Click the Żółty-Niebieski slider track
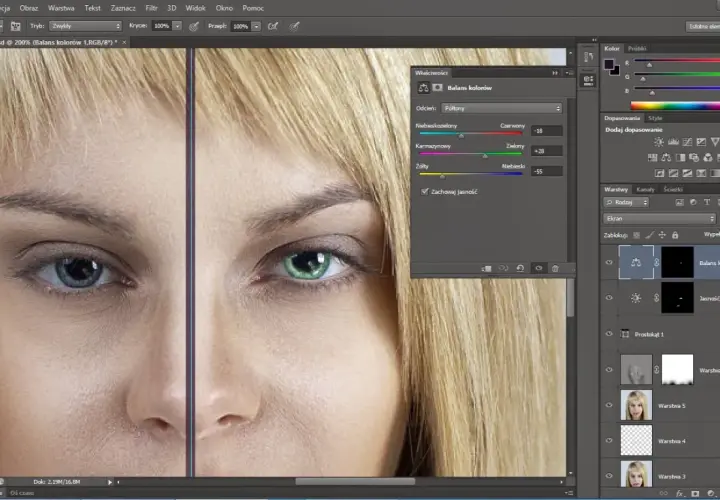This screenshot has width=720, height=500. click(471, 174)
